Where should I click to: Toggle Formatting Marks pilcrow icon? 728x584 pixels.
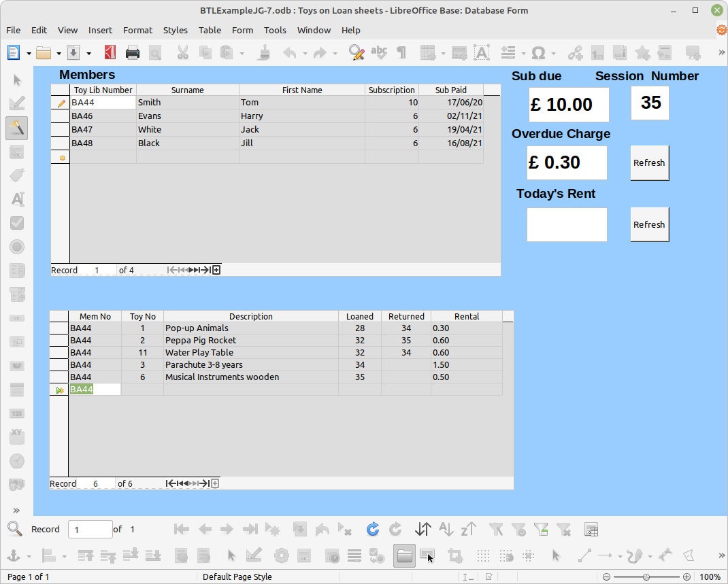tap(401, 52)
